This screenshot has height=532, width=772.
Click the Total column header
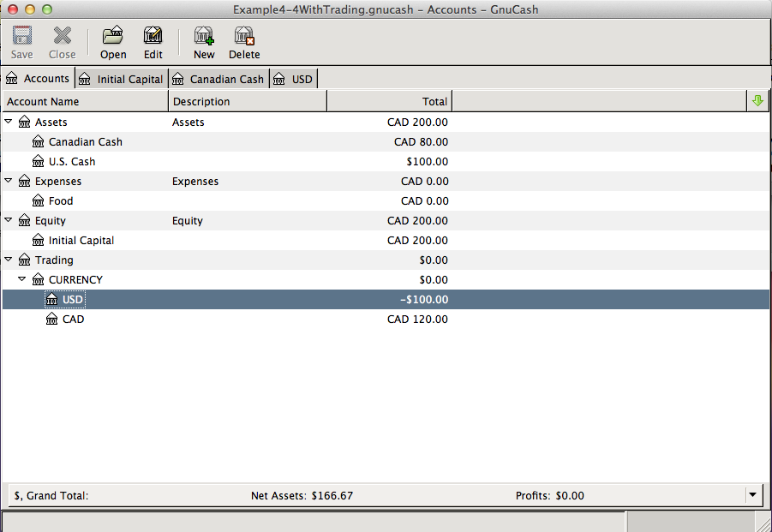click(389, 102)
